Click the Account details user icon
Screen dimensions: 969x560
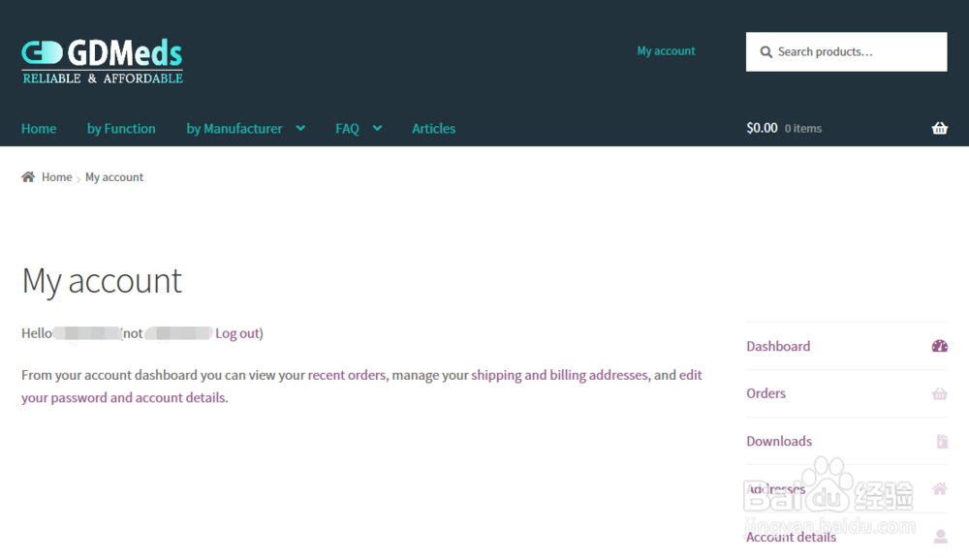coord(941,537)
